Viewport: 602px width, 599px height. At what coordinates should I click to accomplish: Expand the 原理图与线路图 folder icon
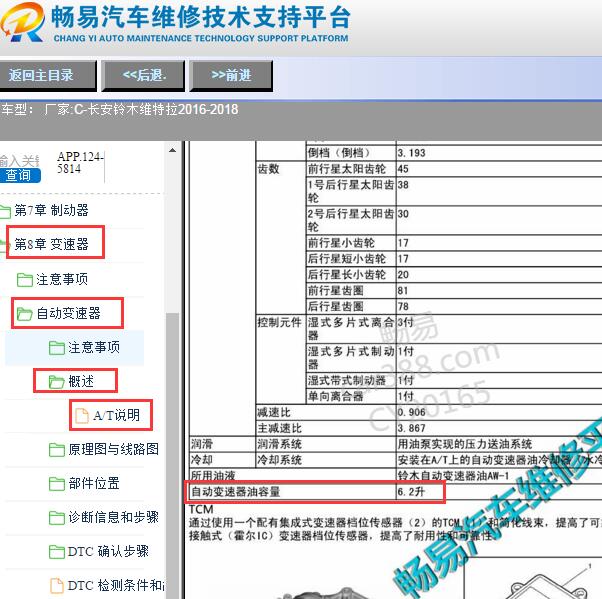[x=56, y=450]
